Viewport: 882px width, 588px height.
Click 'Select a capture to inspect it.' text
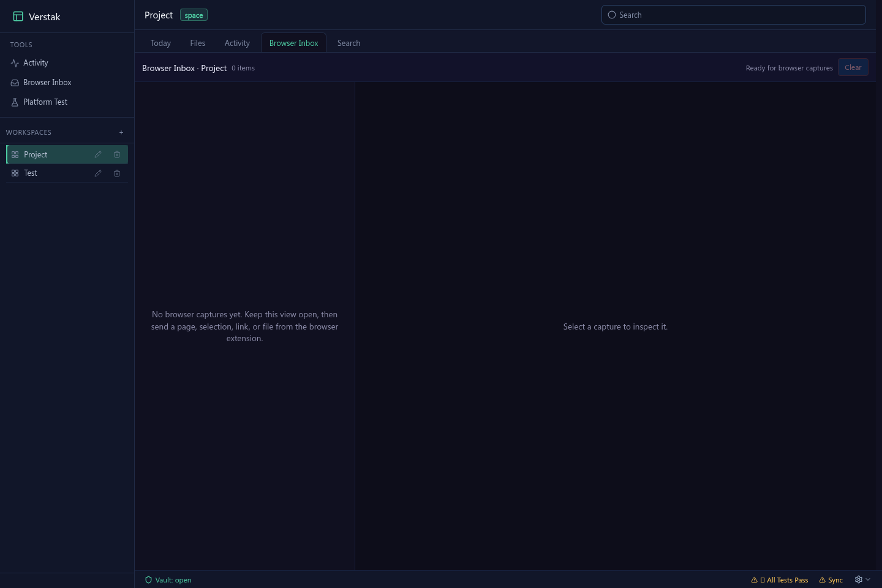click(x=616, y=326)
